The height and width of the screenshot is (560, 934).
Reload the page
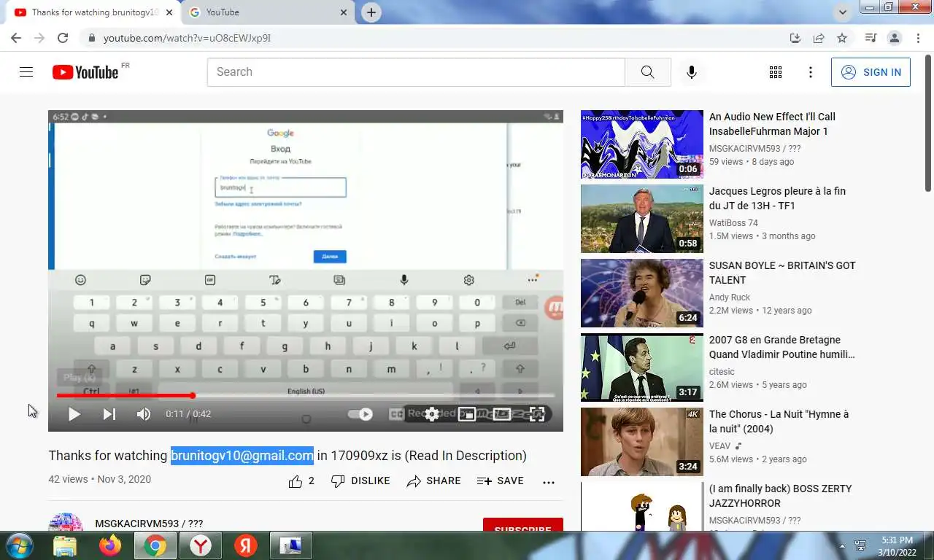click(63, 38)
